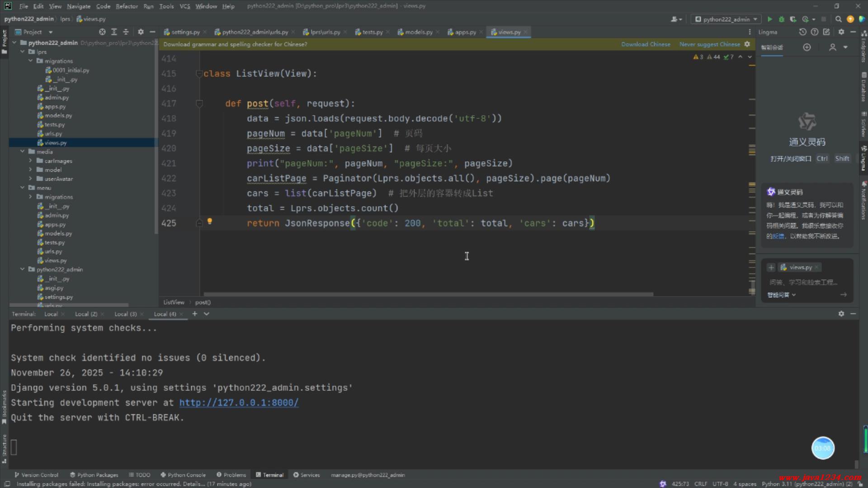Click the green Run button
The width and height of the screenshot is (868, 488).
coord(769,19)
